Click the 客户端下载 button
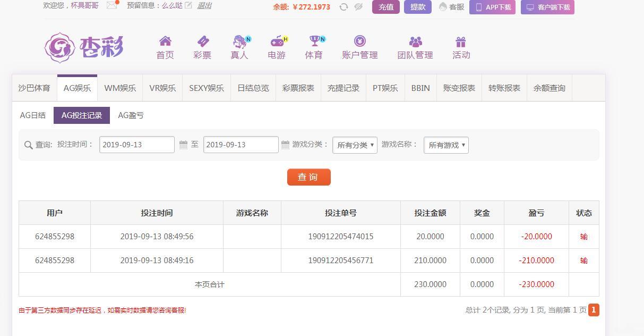The width and height of the screenshot is (644, 336). click(x=547, y=7)
